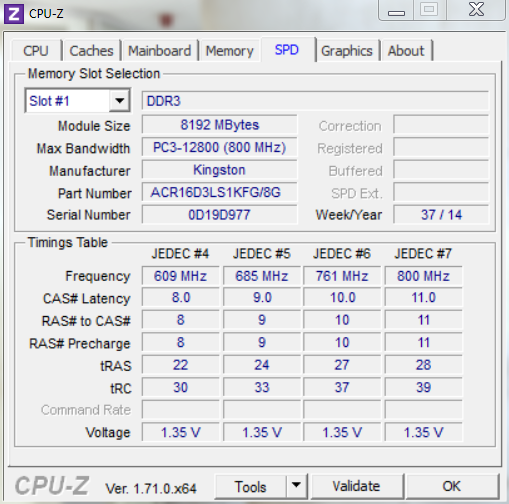Click tRAS value 27
Screen dimensions: 509x504
[342, 365]
